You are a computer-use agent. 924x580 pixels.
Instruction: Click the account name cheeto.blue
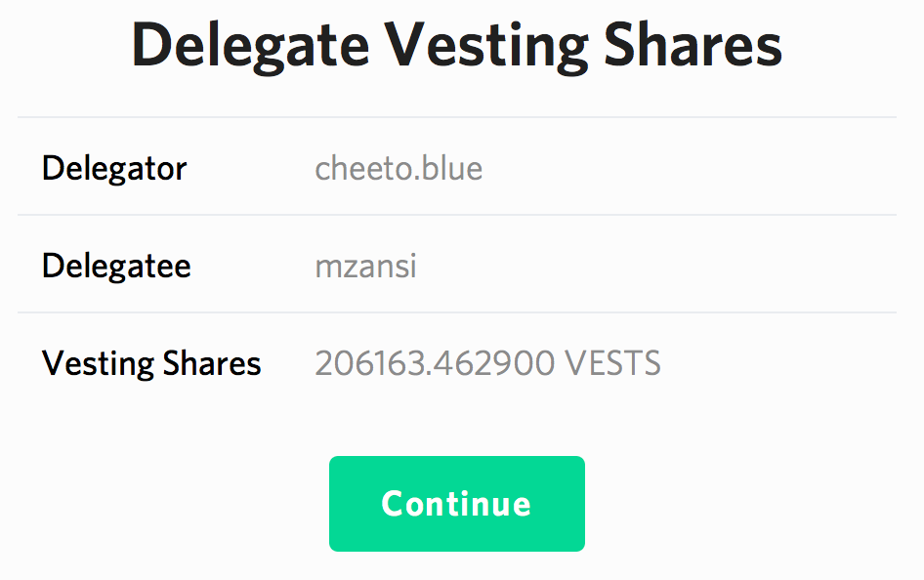click(399, 168)
